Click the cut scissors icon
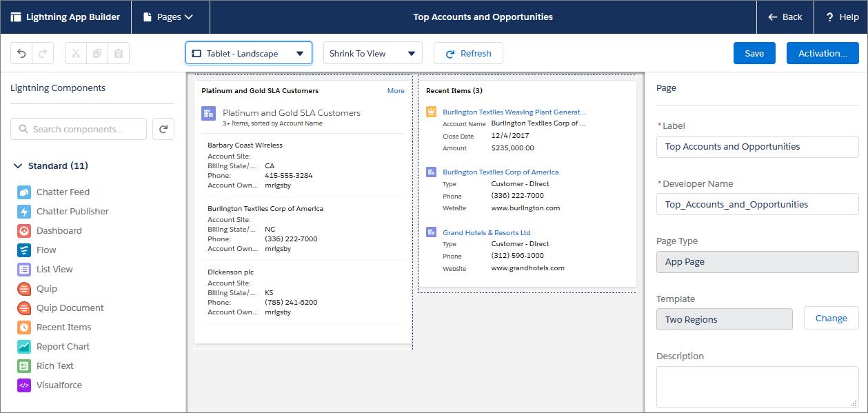 pos(76,53)
